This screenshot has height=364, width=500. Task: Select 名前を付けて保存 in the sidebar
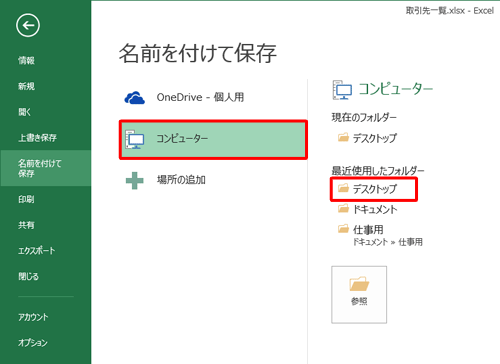pyautogui.click(x=45, y=168)
